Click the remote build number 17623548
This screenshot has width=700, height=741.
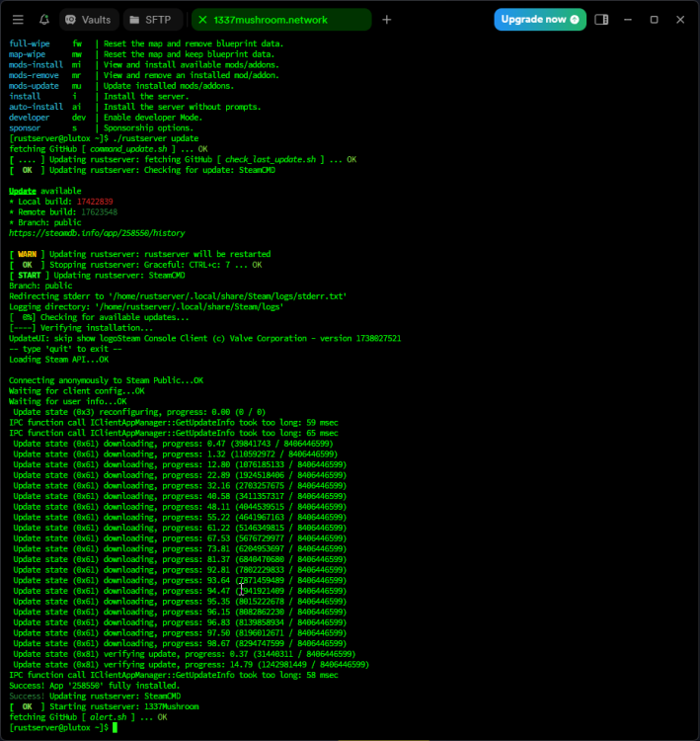tap(99, 211)
